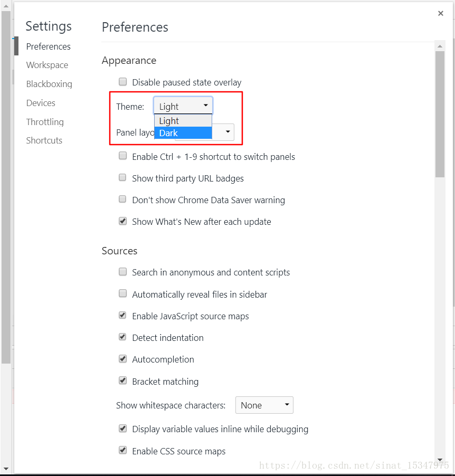Open the Workspace settings tab
Screen dimensions: 455x476
(47, 65)
